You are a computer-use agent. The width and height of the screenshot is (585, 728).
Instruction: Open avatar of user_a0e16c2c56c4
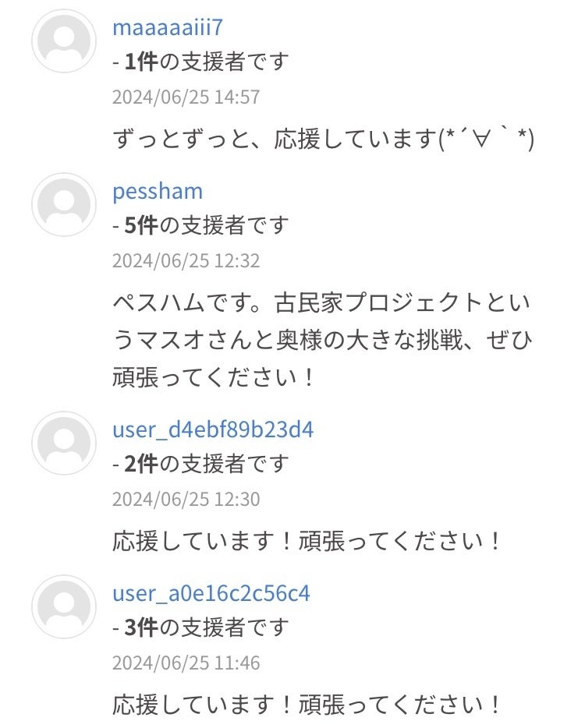(63, 606)
